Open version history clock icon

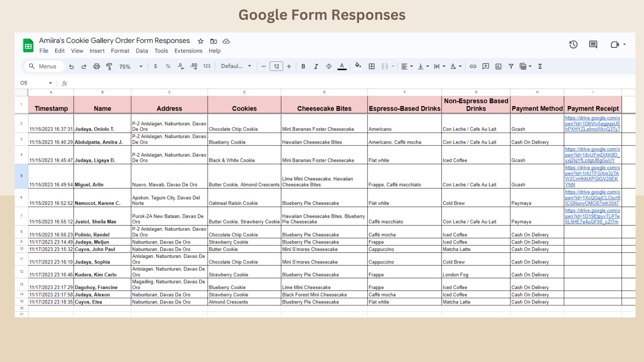click(573, 44)
